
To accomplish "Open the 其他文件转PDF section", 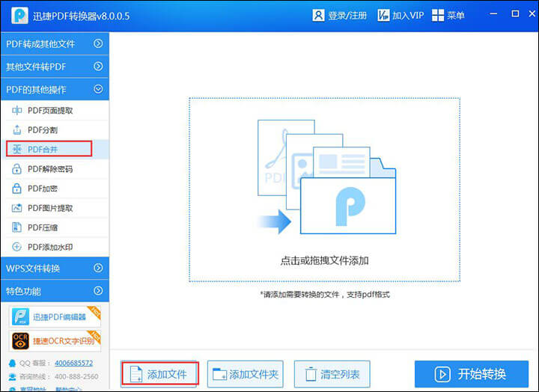I will pyautogui.click(x=55, y=67).
